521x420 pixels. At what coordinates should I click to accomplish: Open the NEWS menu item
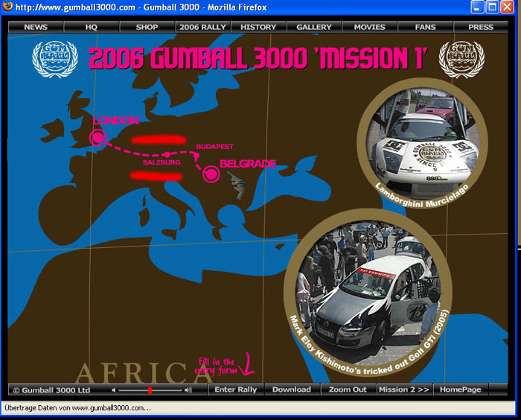36,27
